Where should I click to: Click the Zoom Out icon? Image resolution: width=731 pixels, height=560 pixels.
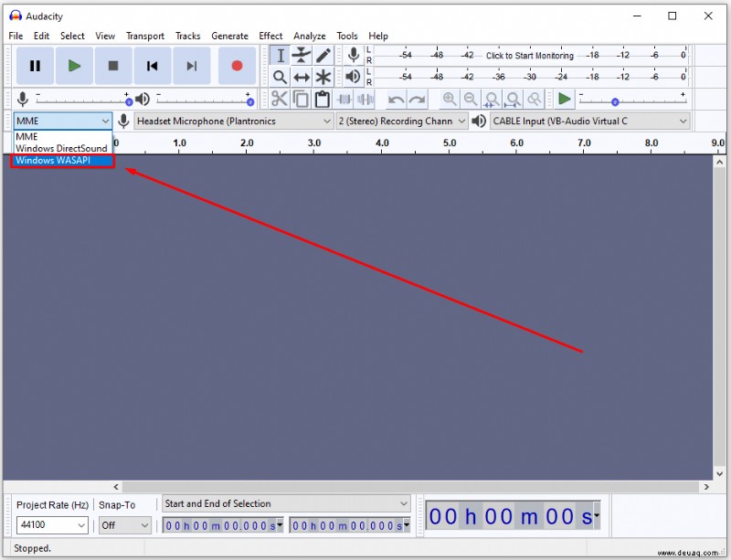click(x=471, y=99)
